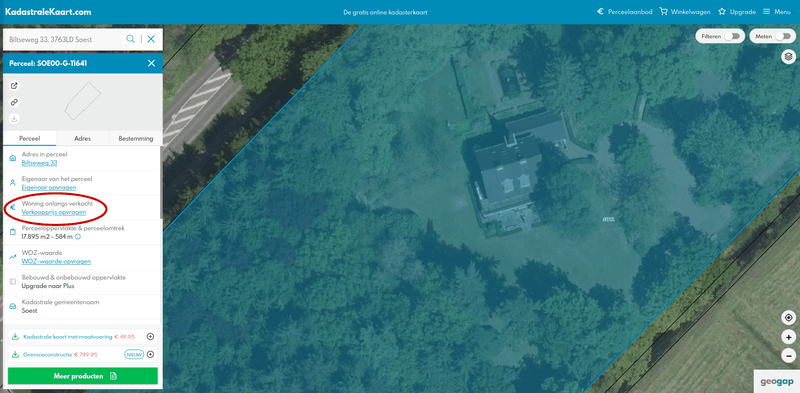Click the Verkoopprijs opvragen link
The image size is (800, 393).
[x=54, y=212]
